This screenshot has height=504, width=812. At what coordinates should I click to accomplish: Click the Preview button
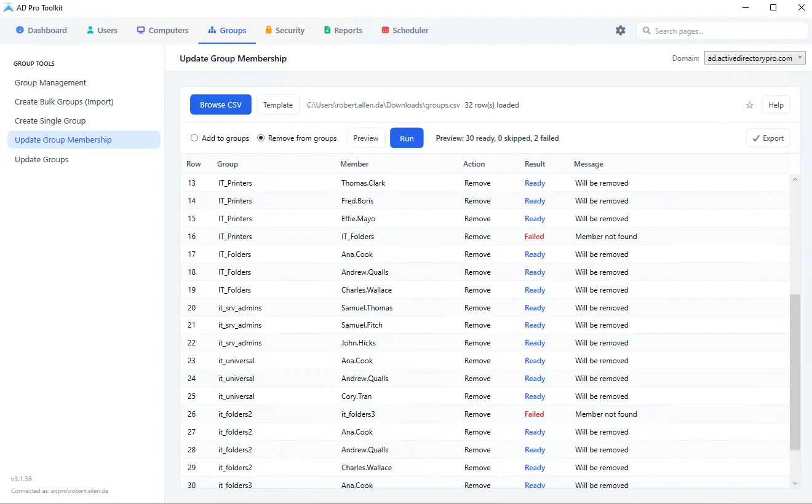click(366, 138)
